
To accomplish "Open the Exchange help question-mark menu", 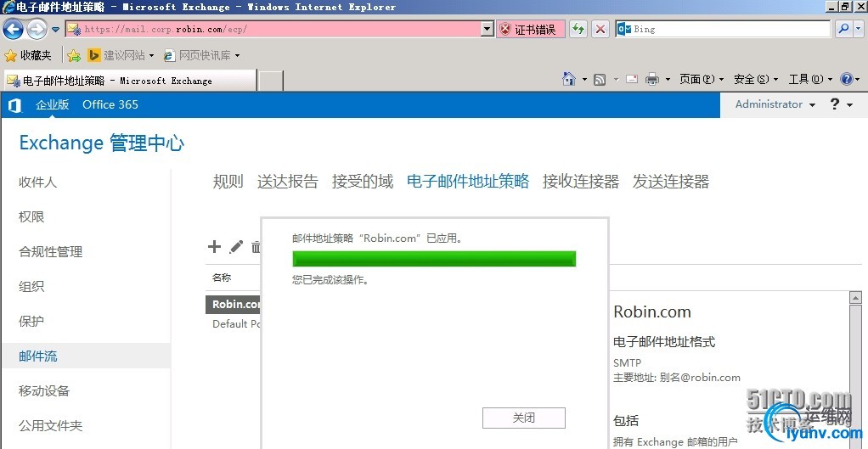I will coord(842,104).
